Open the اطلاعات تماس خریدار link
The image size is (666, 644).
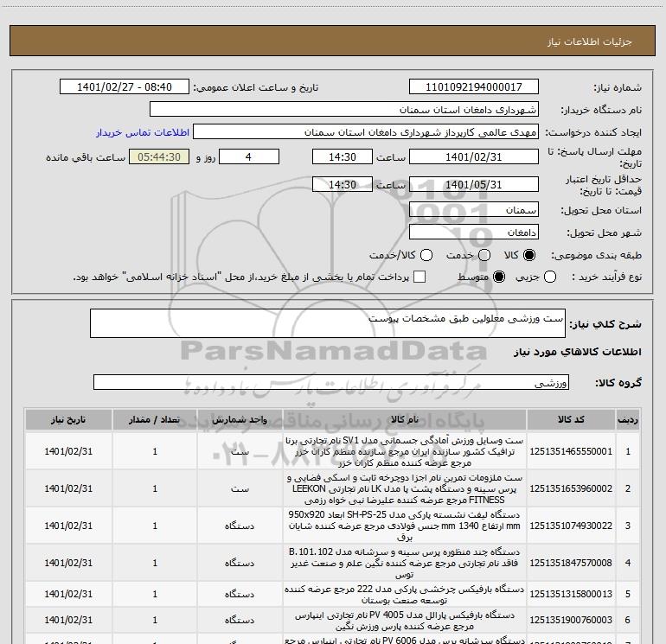143,132
